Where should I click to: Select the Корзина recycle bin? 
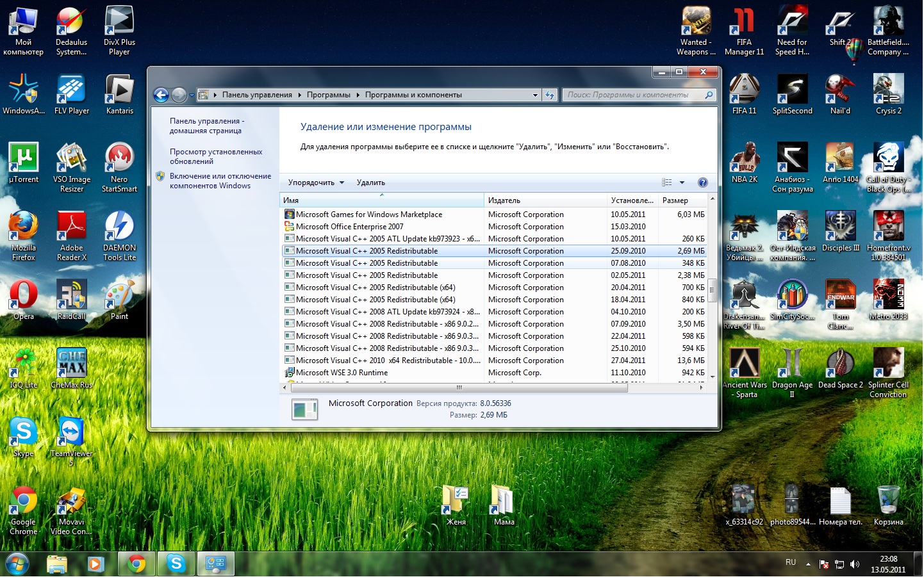[x=889, y=506]
